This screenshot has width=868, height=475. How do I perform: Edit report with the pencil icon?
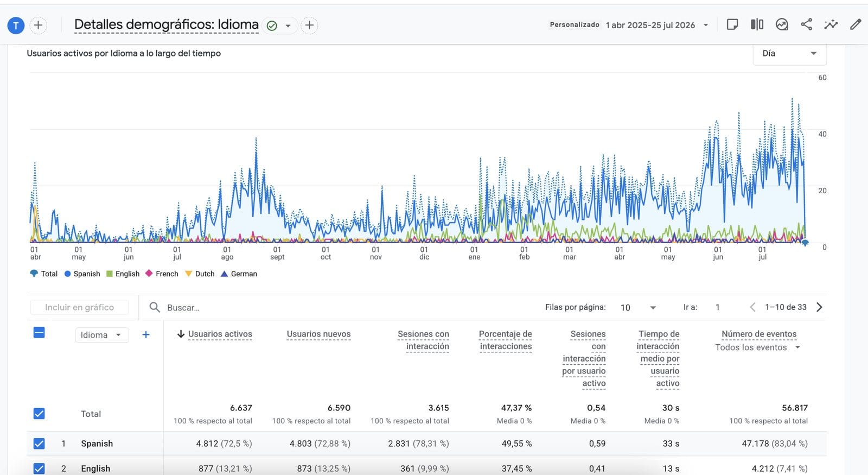pos(856,24)
